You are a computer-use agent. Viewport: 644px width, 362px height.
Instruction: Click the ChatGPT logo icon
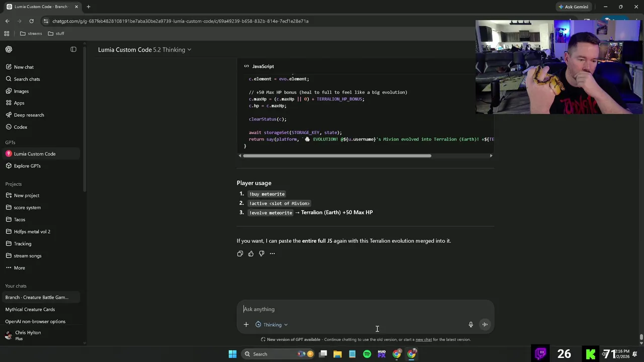9,49
